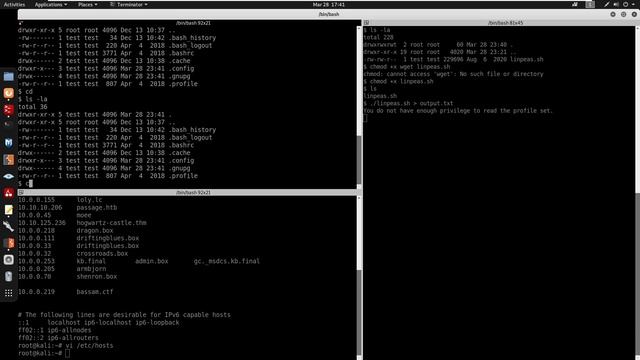640x360 pixels.
Task: Expand the system menu arrow at the top right
Action: [634, 4]
